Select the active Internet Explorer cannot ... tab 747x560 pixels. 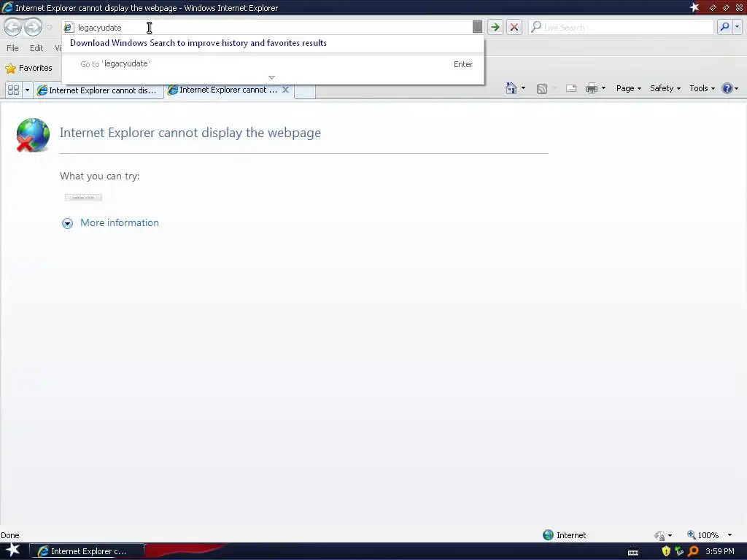click(x=224, y=90)
